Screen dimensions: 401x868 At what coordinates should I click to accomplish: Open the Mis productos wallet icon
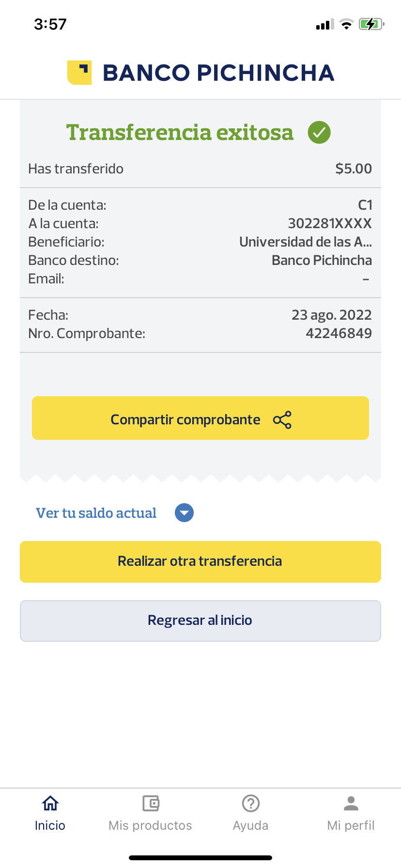tap(151, 804)
